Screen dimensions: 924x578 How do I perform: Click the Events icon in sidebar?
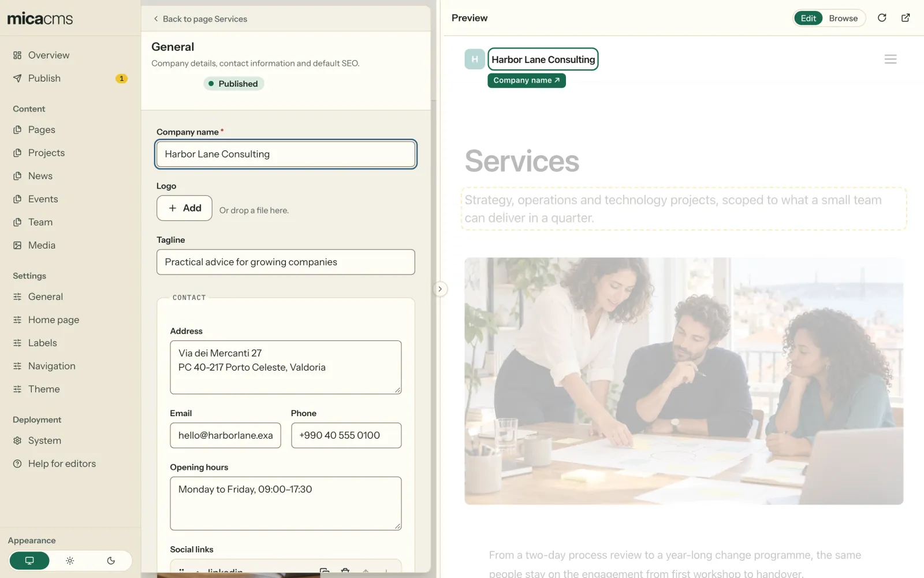pos(17,199)
